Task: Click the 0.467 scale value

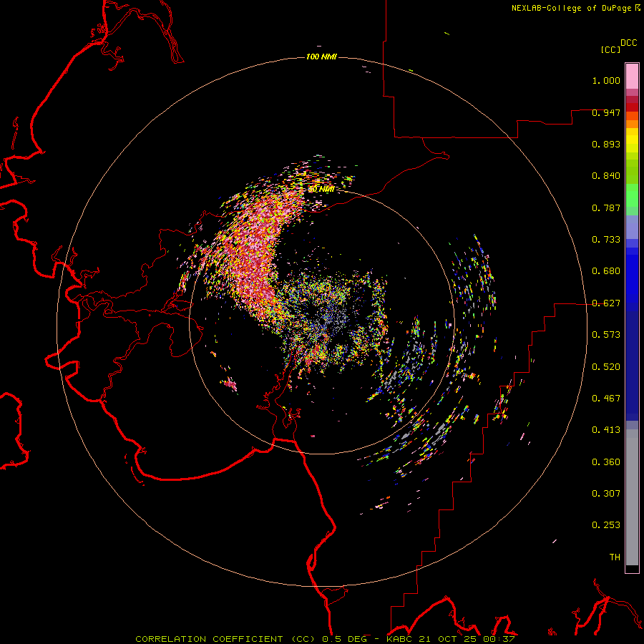Action: pos(606,399)
